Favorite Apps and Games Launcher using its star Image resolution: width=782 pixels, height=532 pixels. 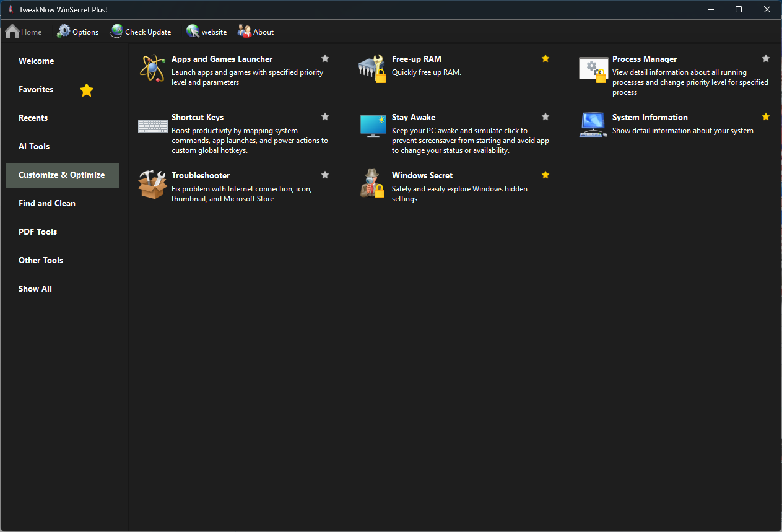(x=325, y=59)
